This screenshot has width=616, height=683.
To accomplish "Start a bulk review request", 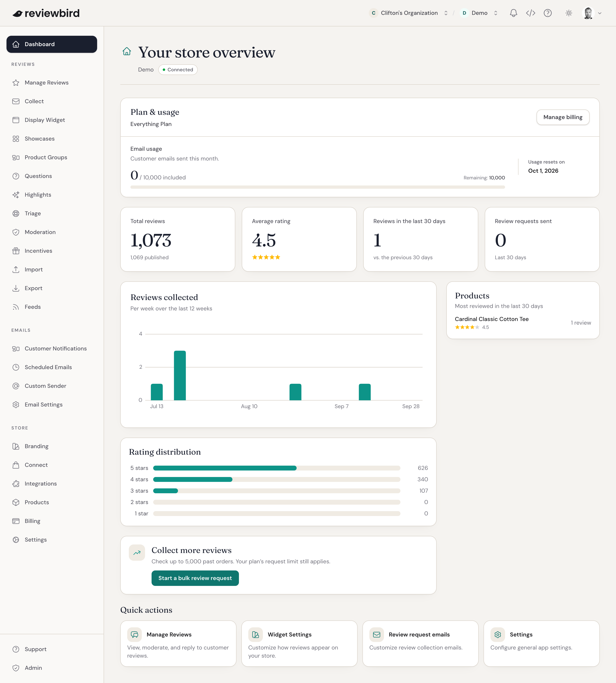I will point(195,578).
